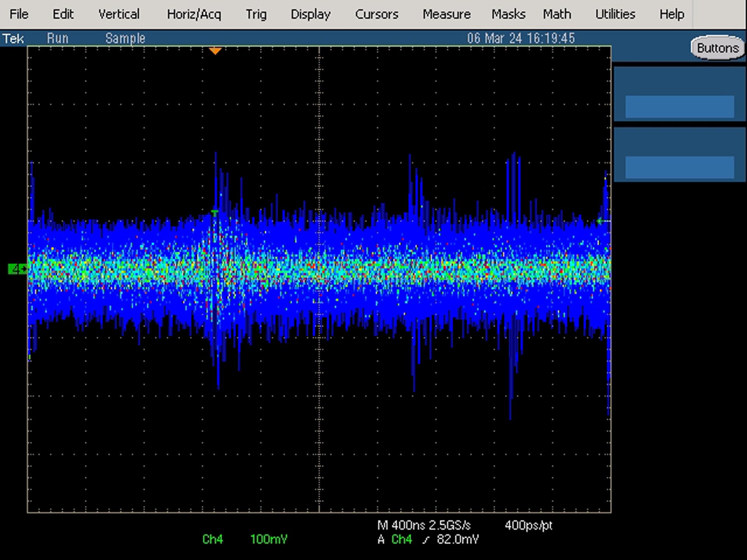Open the File menu
This screenshot has width=747, height=560.
coord(19,14)
